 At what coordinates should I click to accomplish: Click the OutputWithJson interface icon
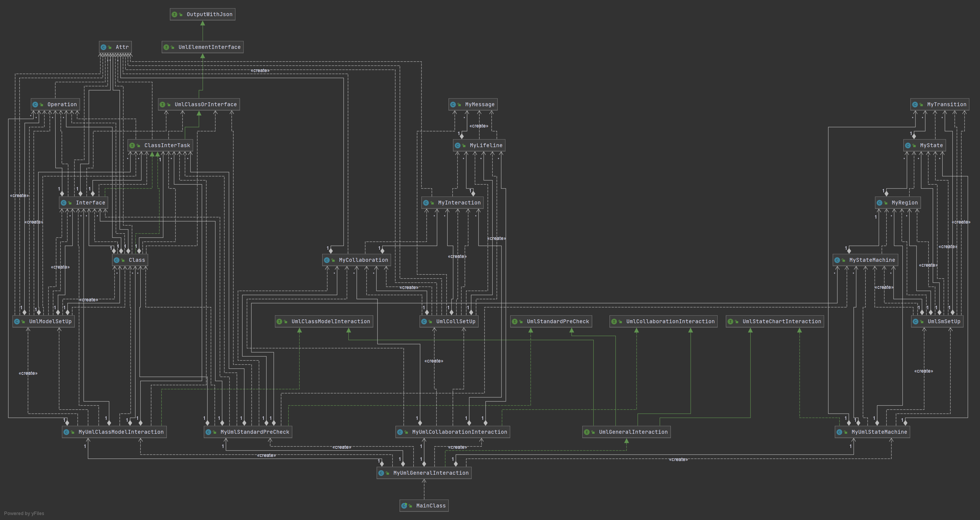(x=174, y=14)
